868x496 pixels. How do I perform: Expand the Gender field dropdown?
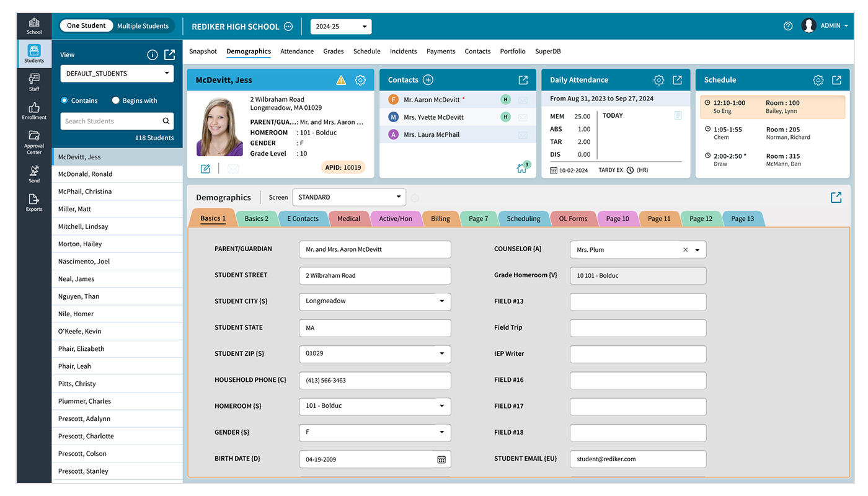[442, 432]
